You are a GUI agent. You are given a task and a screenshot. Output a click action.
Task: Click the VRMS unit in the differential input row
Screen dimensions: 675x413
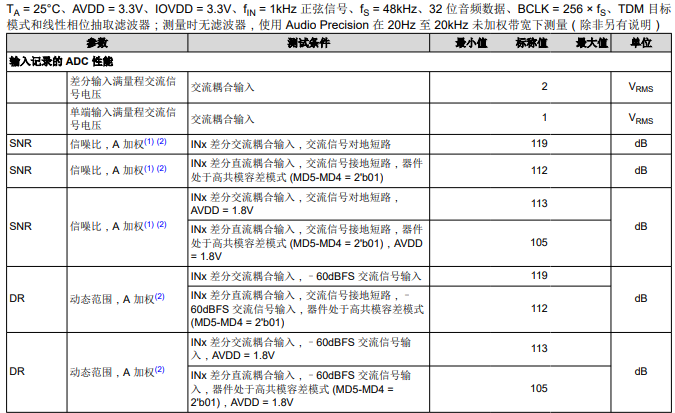(641, 87)
